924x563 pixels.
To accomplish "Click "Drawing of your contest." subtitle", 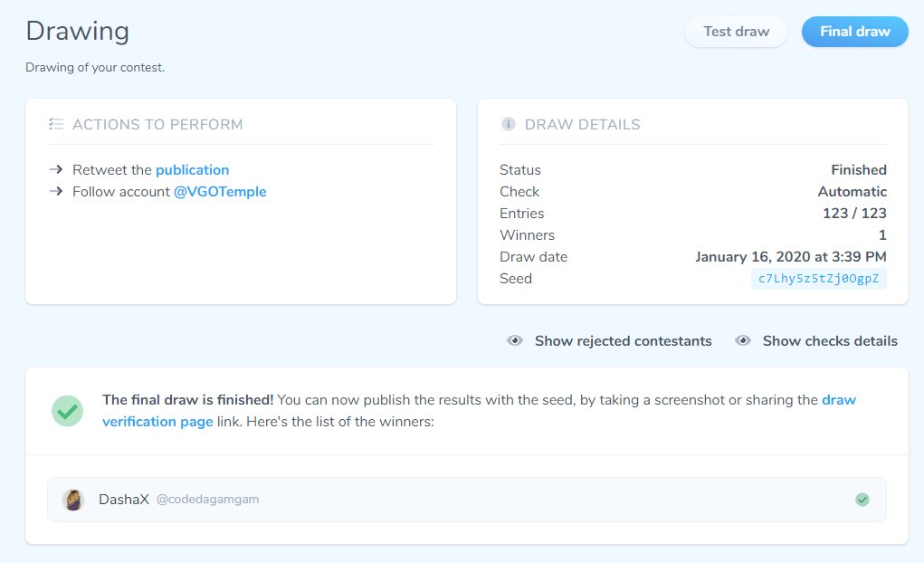I will click(x=95, y=67).
